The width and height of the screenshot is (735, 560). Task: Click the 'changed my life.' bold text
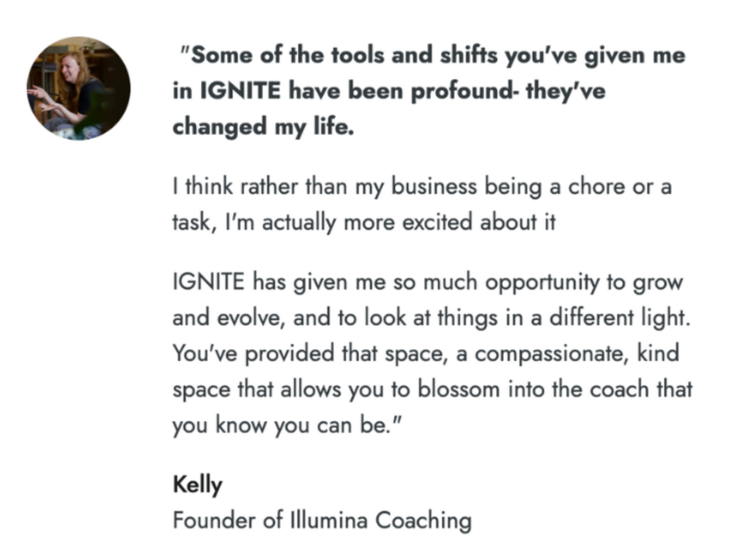pyautogui.click(x=263, y=127)
